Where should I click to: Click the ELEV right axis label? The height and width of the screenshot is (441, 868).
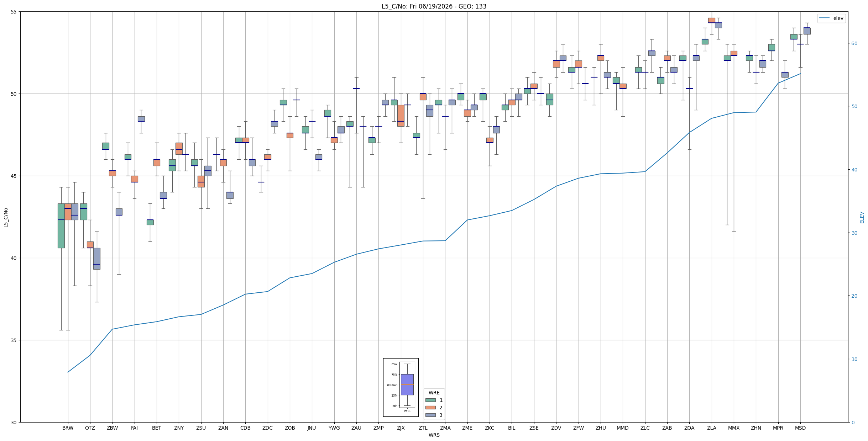[x=862, y=217]
